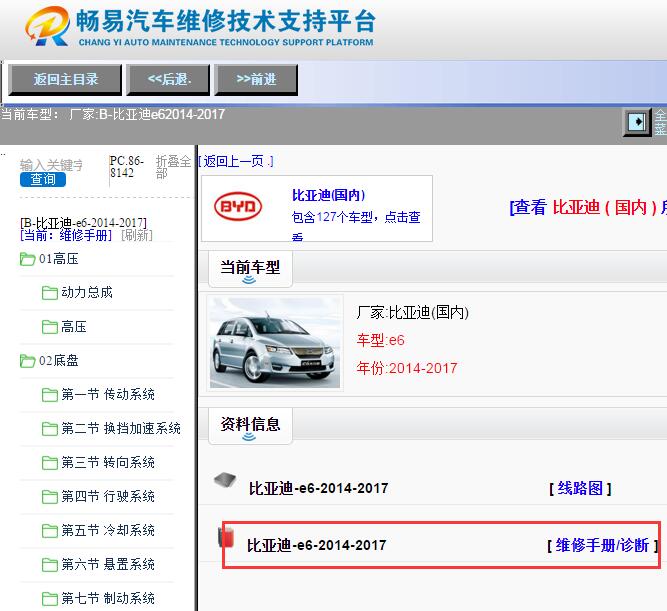The image size is (667, 611).
Task: Click folder icon next to 第六节 悬置系统
Action: (50, 565)
